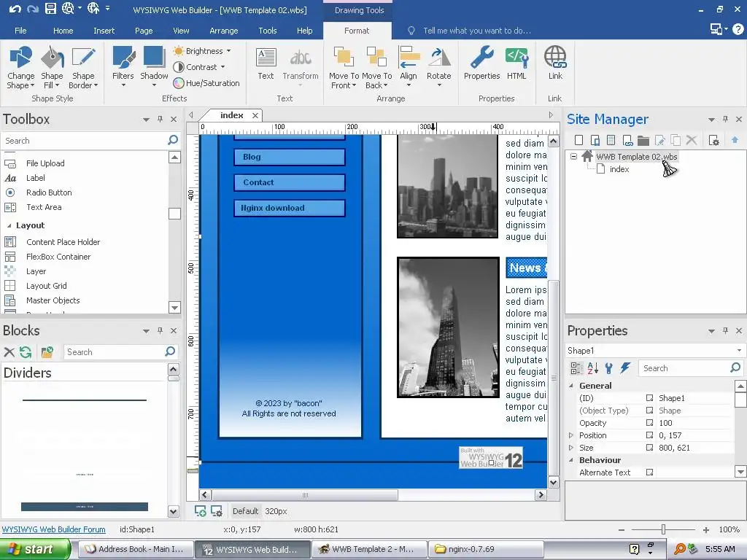Image resolution: width=747 pixels, height=560 pixels.
Task: Adjust the zoom slider handle
Action: 663,529
